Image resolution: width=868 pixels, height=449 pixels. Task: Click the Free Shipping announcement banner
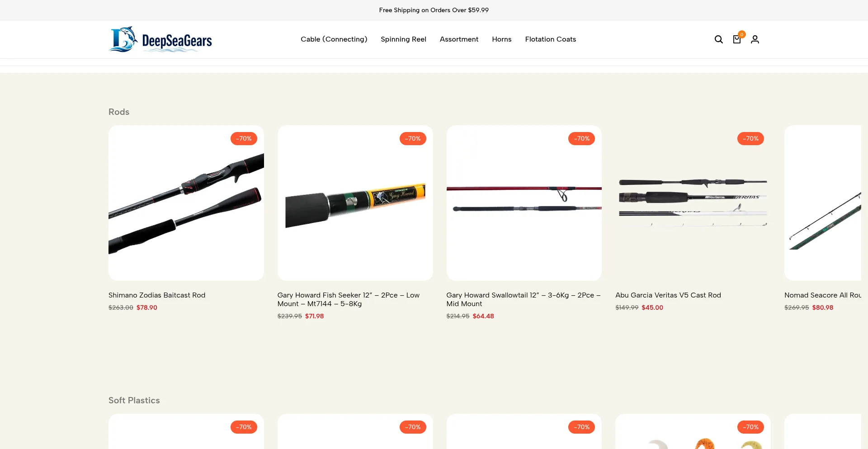point(434,10)
